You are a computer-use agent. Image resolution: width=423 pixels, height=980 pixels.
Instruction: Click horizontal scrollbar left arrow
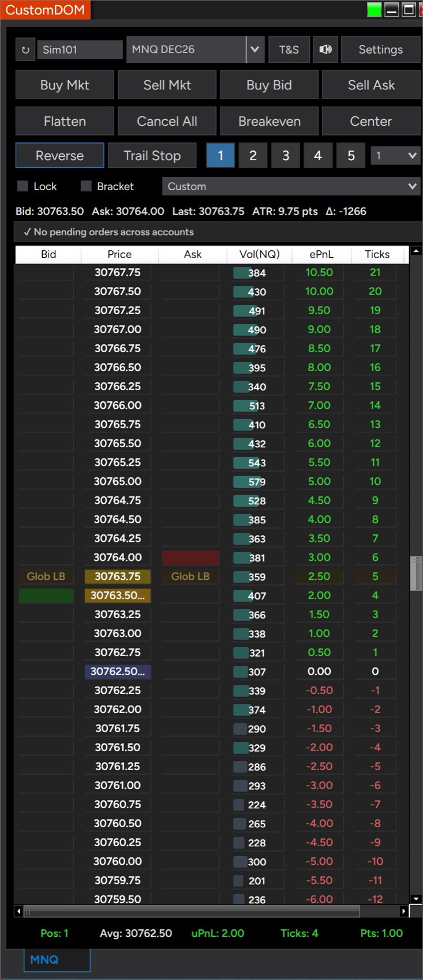tap(19, 911)
